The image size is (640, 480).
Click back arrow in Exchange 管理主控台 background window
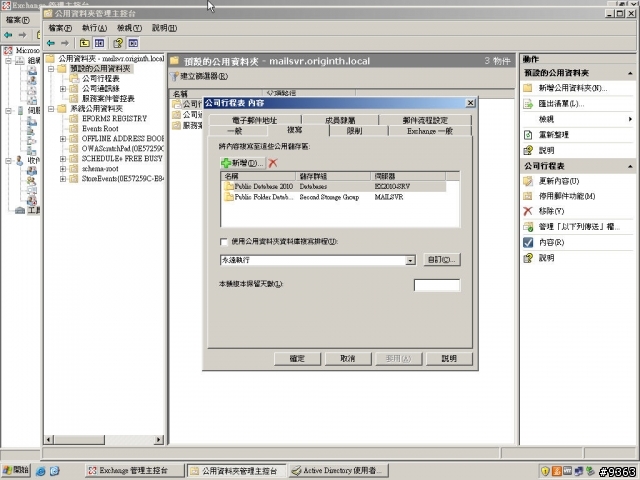point(8,35)
